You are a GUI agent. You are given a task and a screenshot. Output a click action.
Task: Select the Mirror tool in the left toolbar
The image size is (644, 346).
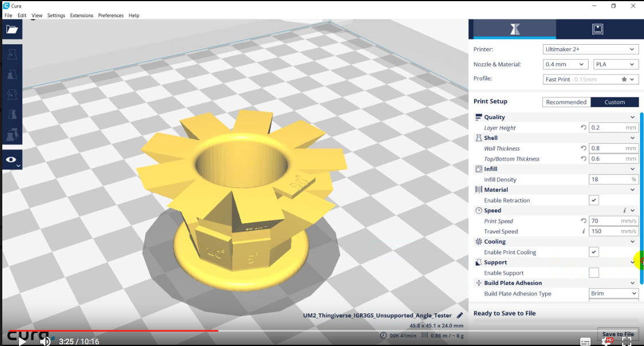12,114
